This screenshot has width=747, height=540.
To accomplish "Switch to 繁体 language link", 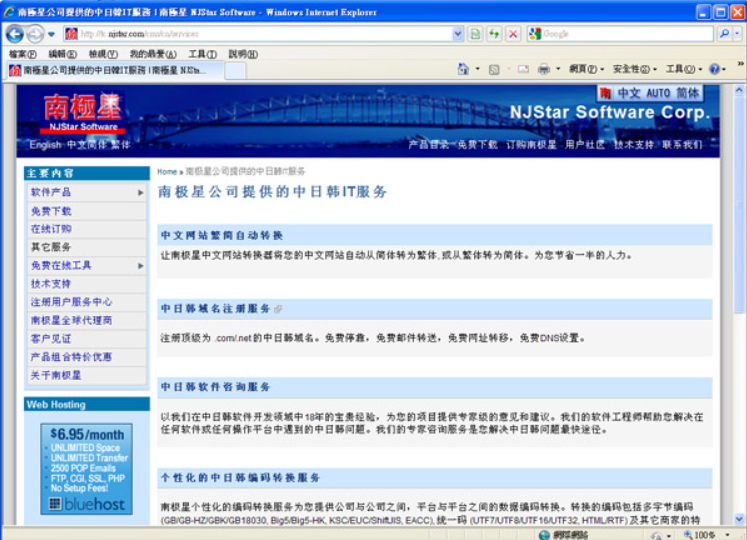I will coord(121,145).
